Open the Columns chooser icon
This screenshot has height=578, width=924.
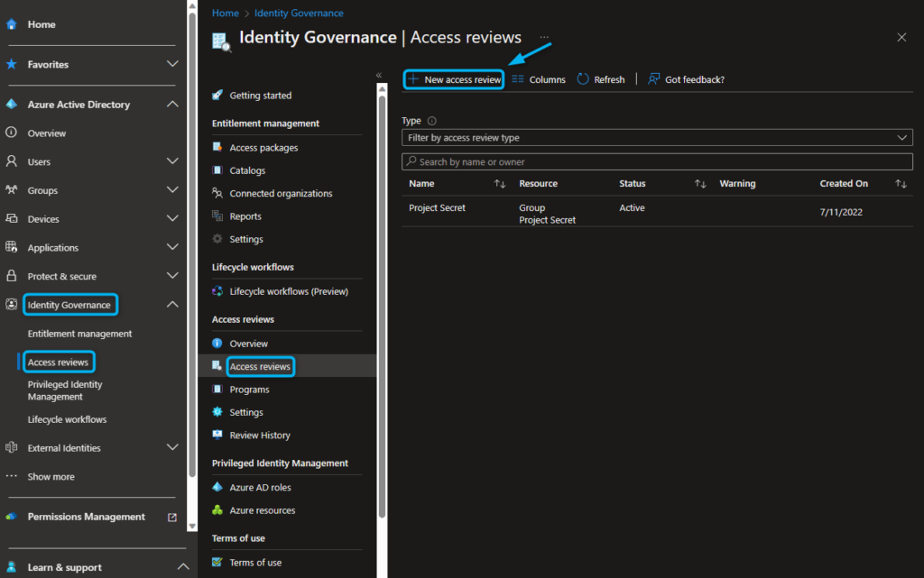click(518, 79)
